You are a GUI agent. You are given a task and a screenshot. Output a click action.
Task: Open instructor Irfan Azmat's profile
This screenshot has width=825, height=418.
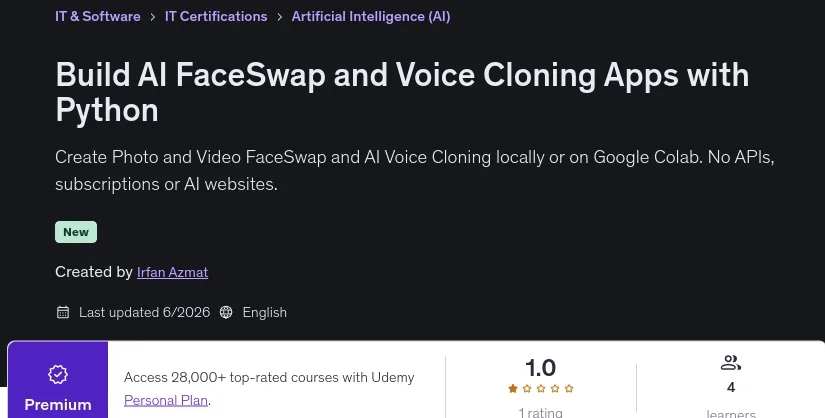point(172,272)
